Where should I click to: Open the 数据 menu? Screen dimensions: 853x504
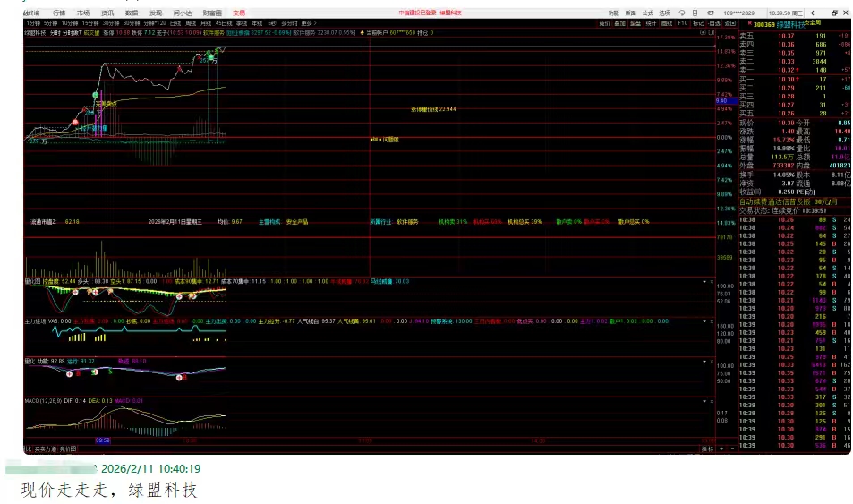click(131, 13)
